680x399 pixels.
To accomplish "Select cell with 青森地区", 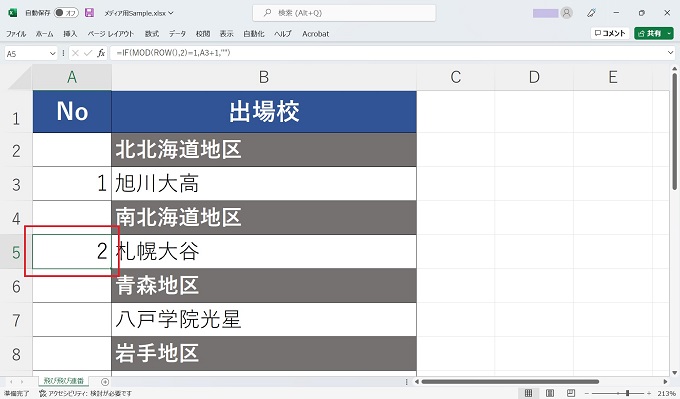I will (x=264, y=285).
